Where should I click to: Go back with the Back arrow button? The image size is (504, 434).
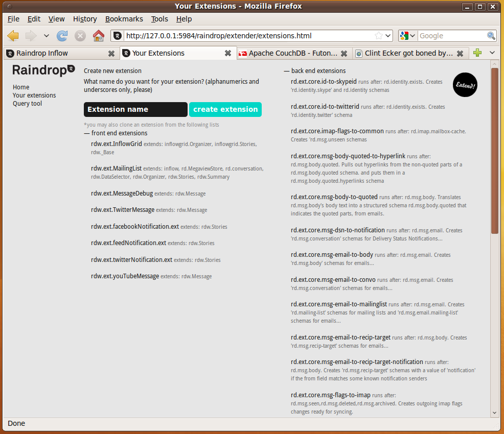tap(13, 36)
